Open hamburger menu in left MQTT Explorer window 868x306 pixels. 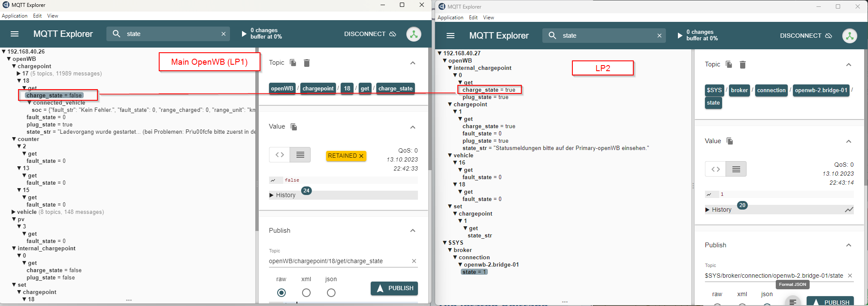pyautogui.click(x=15, y=34)
